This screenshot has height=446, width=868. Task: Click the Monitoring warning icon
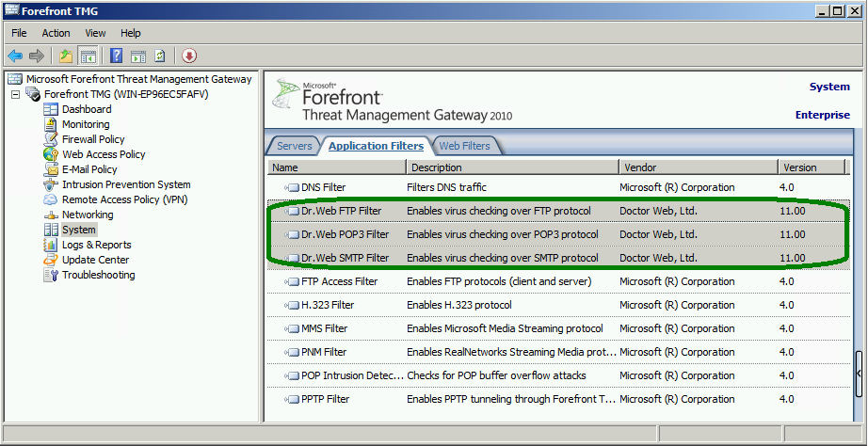[x=51, y=124]
